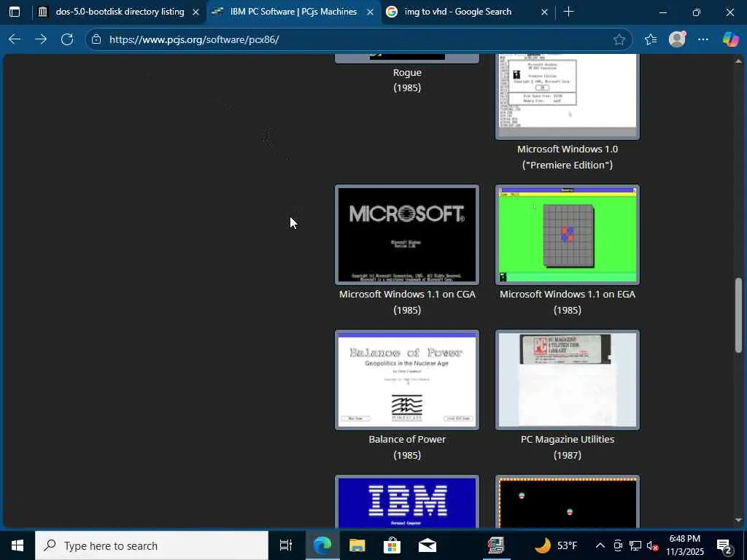Show hidden system tray icons

click(600, 545)
